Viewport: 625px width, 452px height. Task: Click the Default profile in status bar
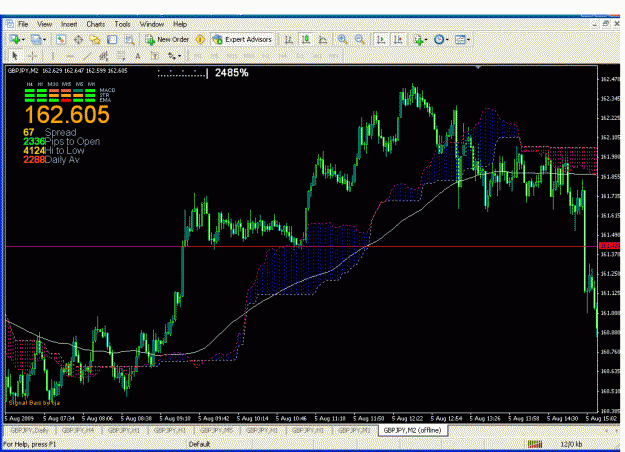tap(199, 444)
